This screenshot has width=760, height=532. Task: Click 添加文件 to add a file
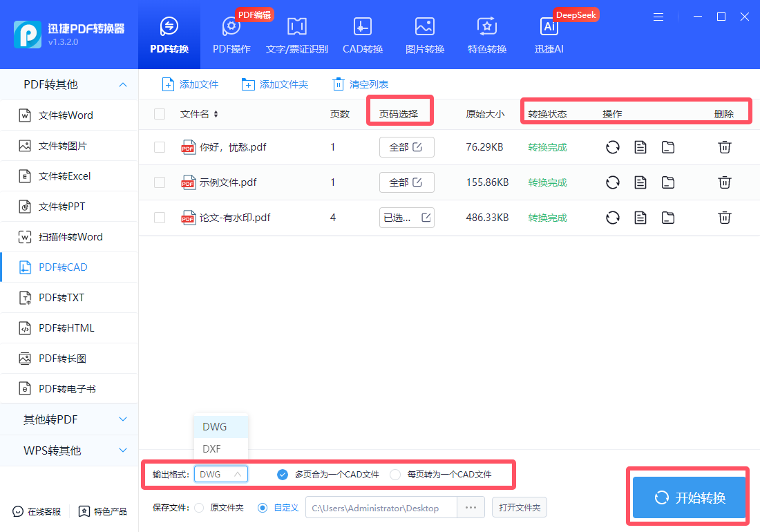tap(190, 84)
